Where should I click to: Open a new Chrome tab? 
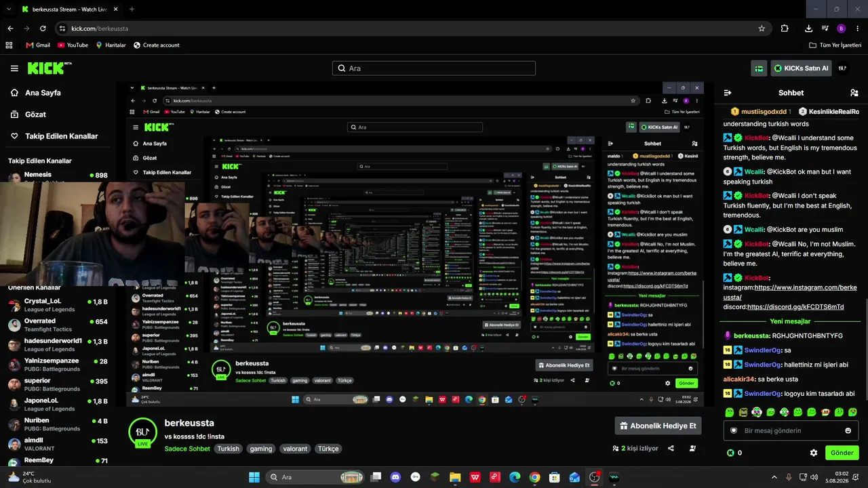click(x=132, y=9)
